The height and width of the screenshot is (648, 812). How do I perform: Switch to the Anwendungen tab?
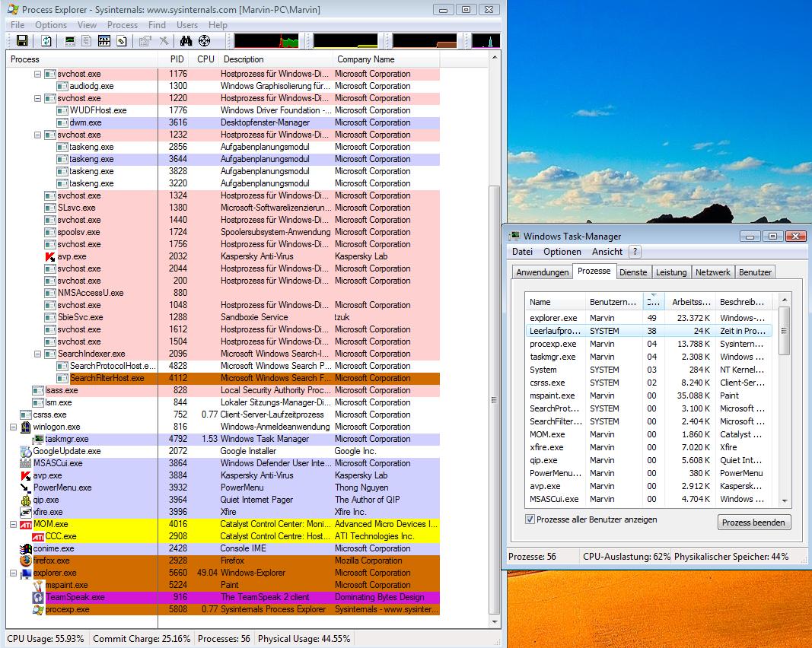(542, 272)
